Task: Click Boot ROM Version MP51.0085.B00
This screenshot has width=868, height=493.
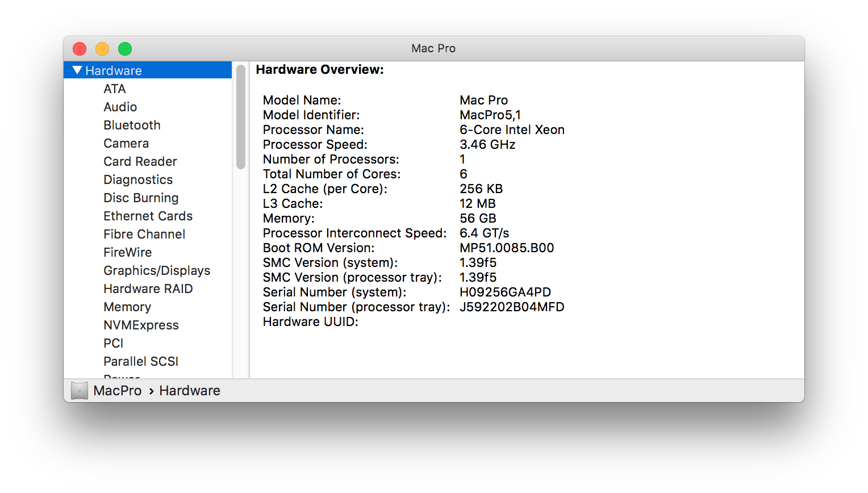Action: [507, 248]
